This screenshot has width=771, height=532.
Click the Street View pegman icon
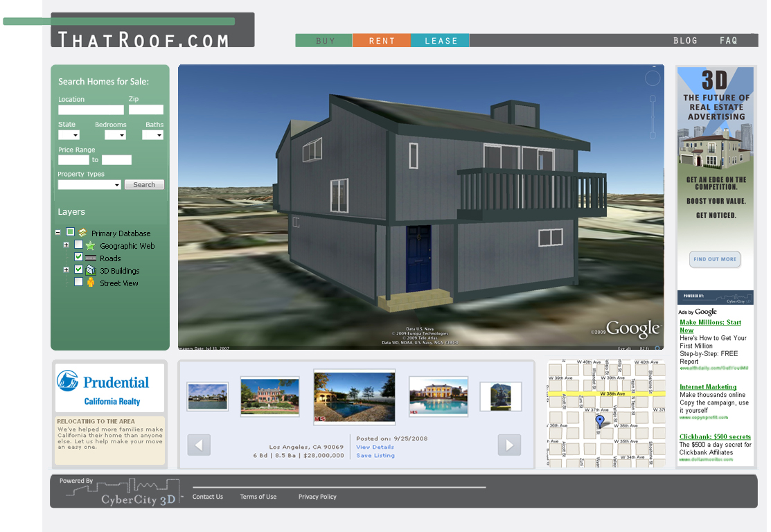91,282
